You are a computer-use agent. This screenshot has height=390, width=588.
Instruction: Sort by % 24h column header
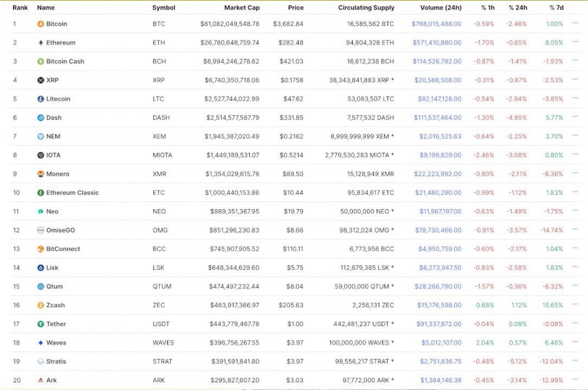pos(517,8)
